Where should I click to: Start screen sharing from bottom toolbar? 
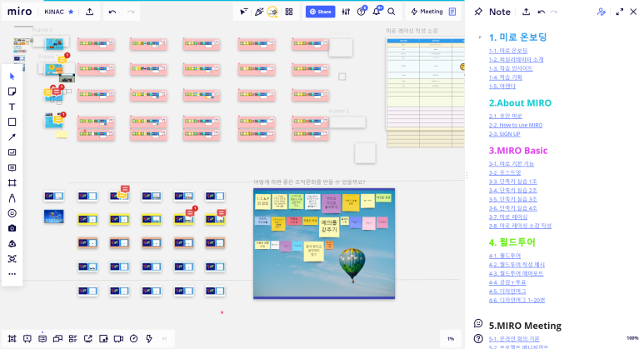click(x=87, y=339)
